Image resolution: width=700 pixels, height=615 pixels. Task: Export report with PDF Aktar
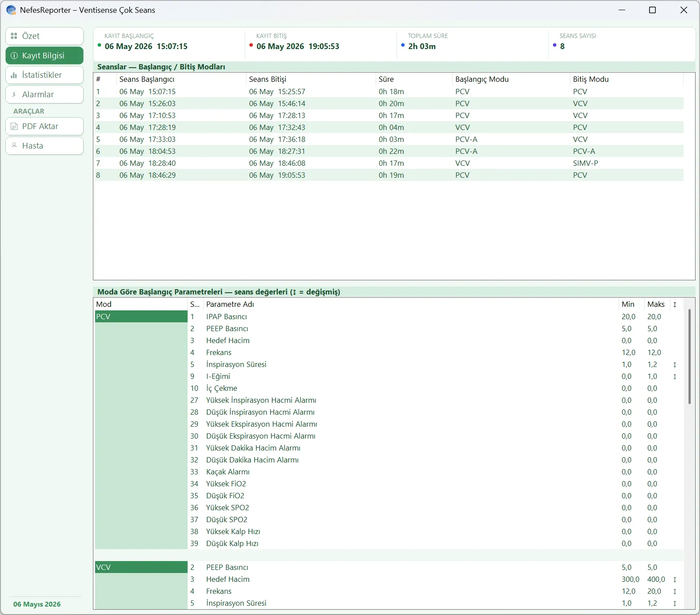tap(44, 126)
